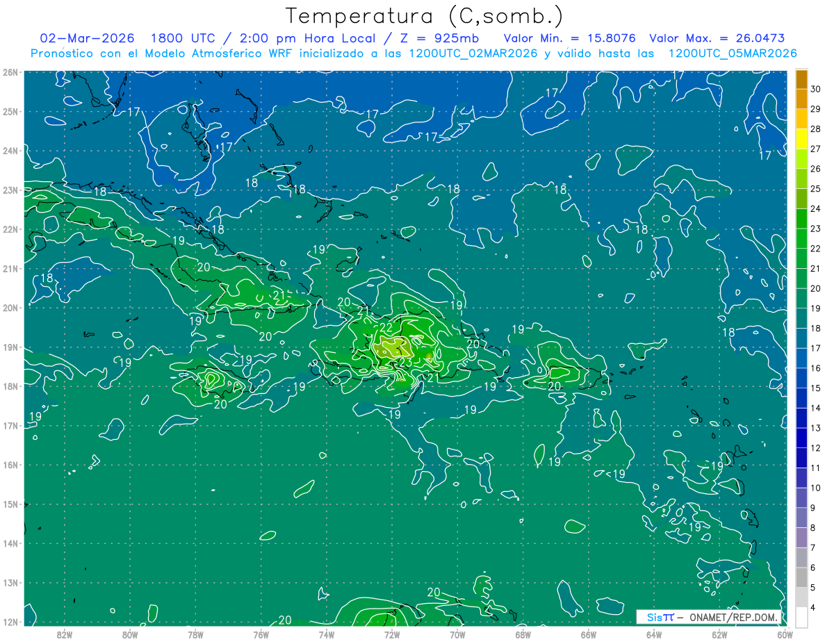This screenshot has width=834, height=644.
Task: Click the color legend label 10
Action: tap(816, 488)
